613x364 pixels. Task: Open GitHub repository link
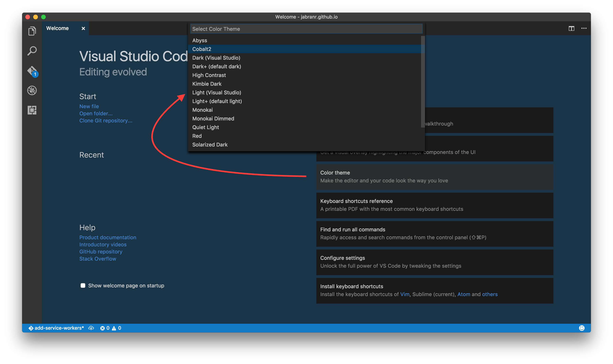pyautogui.click(x=101, y=252)
